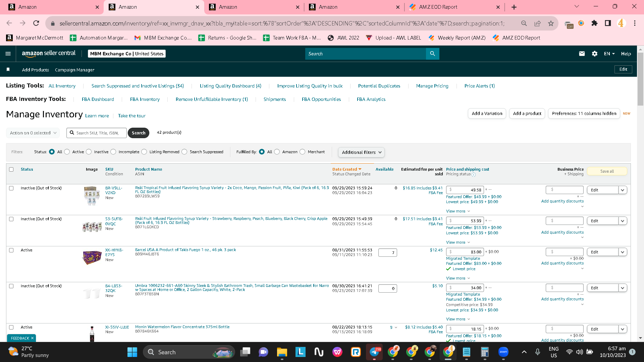Click the volume speaker tray icon
This screenshot has height=362, width=644.
[579, 352]
